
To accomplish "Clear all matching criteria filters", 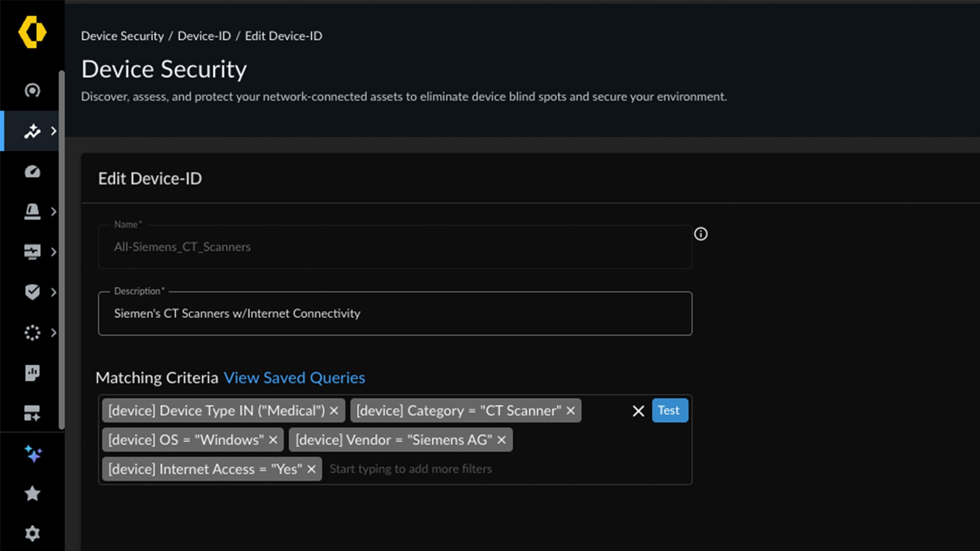I will [638, 411].
